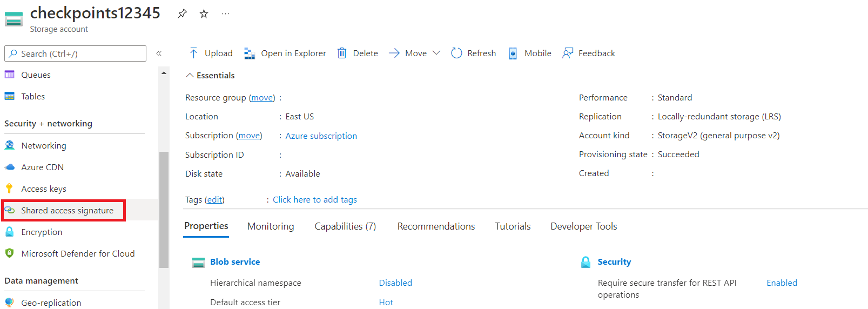The width and height of the screenshot is (868, 309).
Task: Click the Tables sidebar icon
Action: pos(10,96)
